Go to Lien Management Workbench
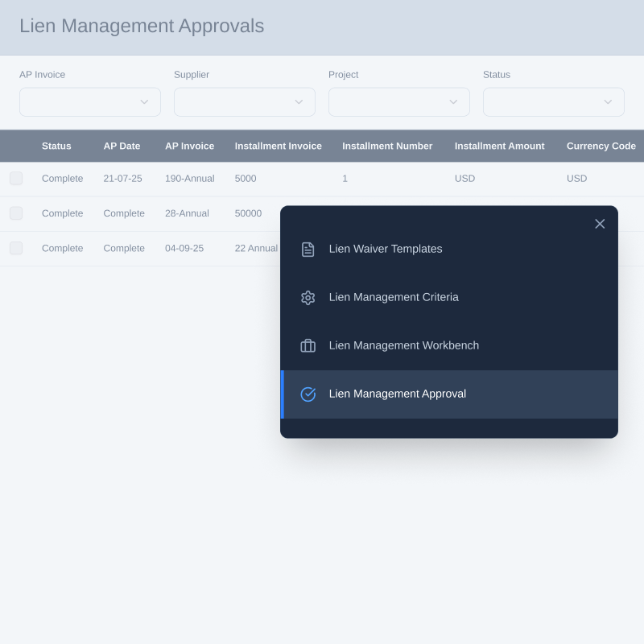 (403, 346)
